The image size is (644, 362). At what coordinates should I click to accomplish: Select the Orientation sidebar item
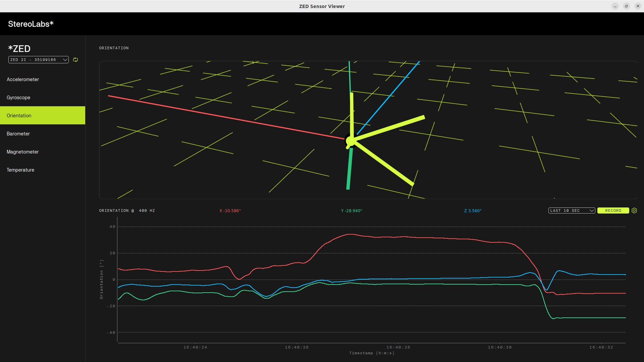coord(43,116)
